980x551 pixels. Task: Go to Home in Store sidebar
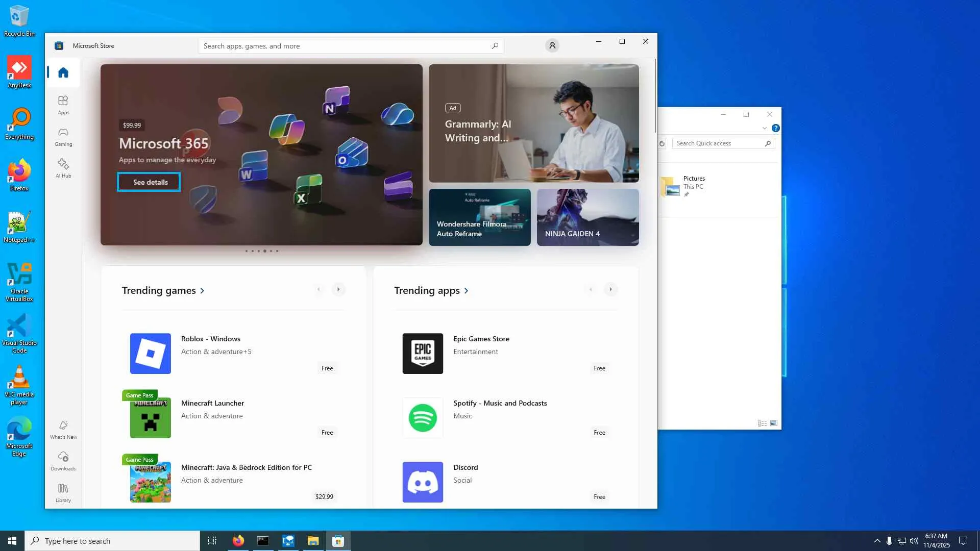[63, 72]
